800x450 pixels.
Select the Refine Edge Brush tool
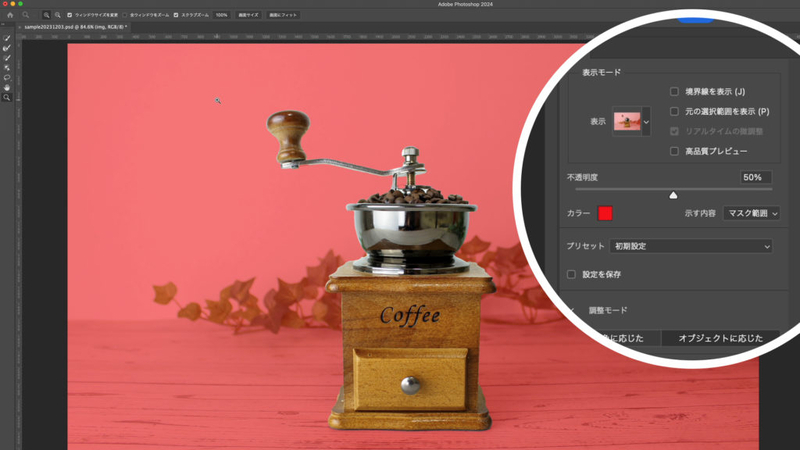tap(7, 48)
